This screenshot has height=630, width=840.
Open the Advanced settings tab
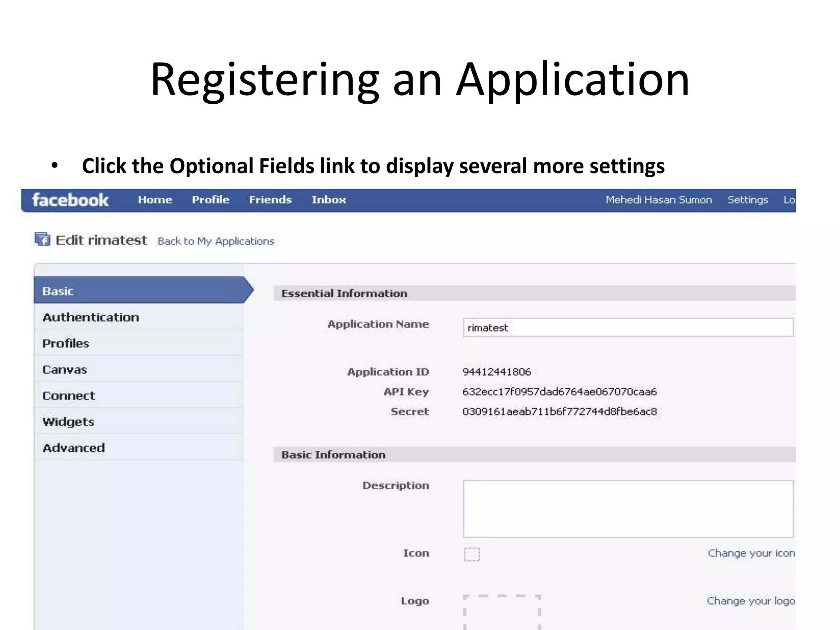click(x=74, y=448)
